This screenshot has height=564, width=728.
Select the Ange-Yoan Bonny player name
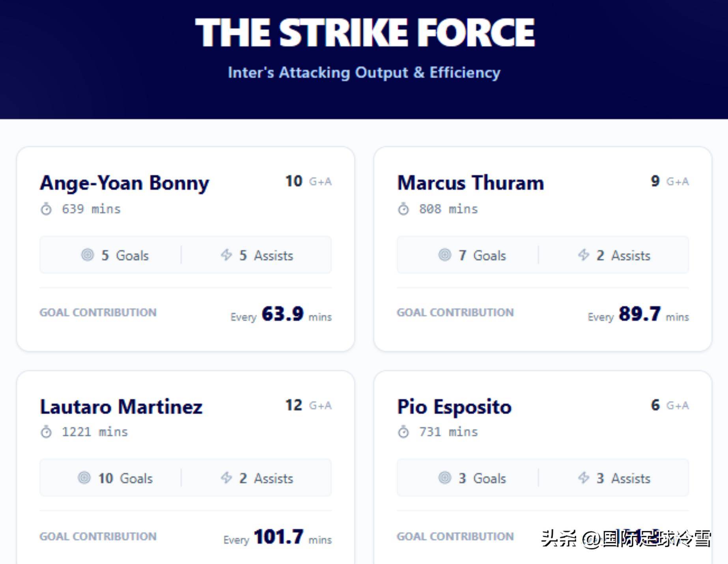click(125, 183)
